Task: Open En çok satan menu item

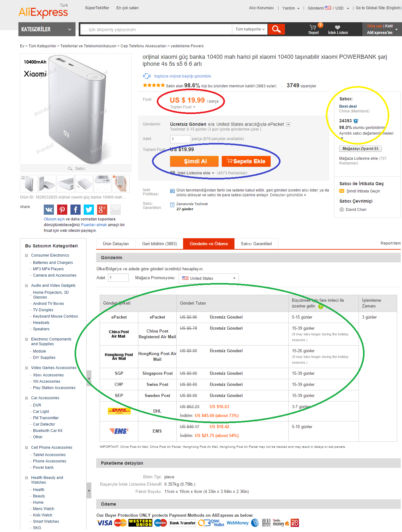Action: click(x=128, y=8)
